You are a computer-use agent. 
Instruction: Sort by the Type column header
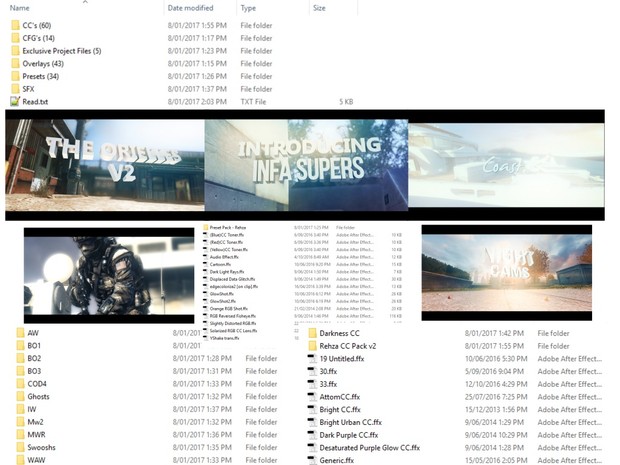pos(248,8)
